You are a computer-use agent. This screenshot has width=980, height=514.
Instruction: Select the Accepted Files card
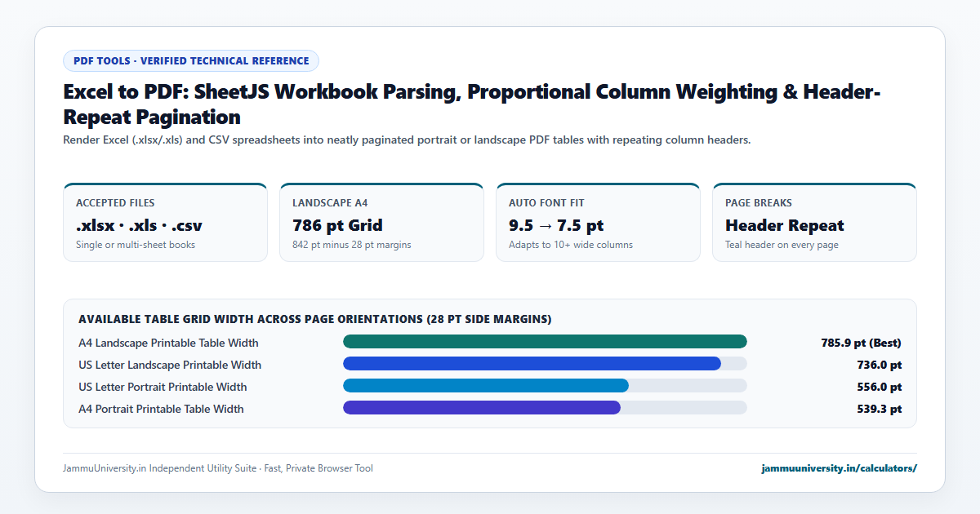tap(165, 222)
